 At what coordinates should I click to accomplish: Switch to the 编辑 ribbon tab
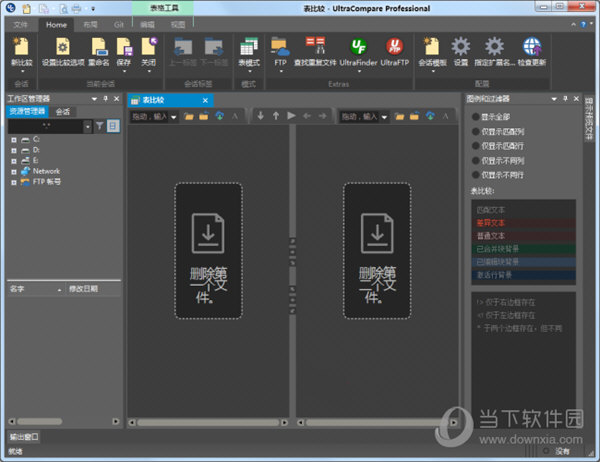point(147,25)
